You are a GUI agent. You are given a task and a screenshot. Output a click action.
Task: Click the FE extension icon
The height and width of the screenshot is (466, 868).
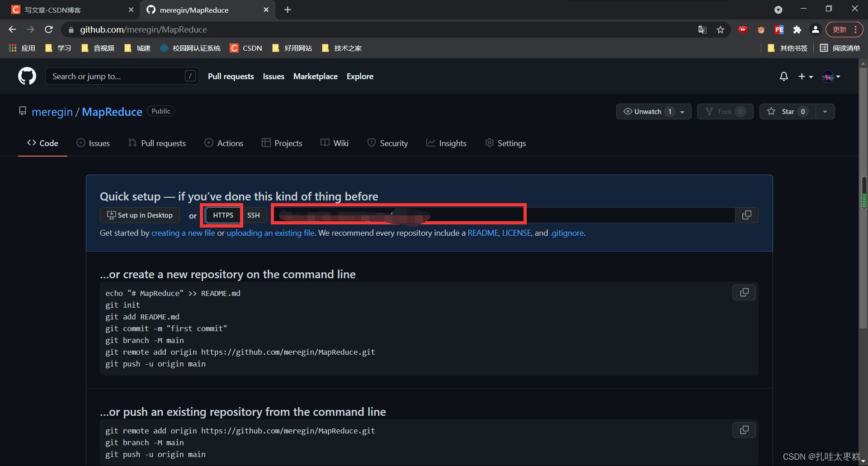[x=779, y=29]
